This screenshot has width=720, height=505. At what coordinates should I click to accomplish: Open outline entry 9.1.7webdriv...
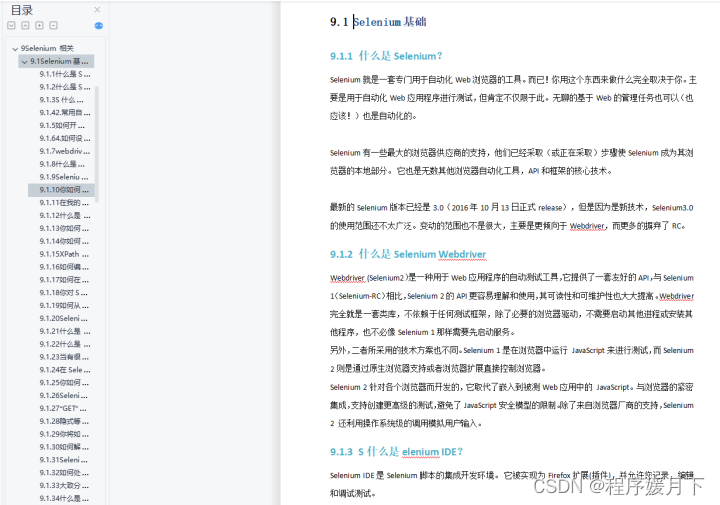pyautogui.click(x=65, y=151)
